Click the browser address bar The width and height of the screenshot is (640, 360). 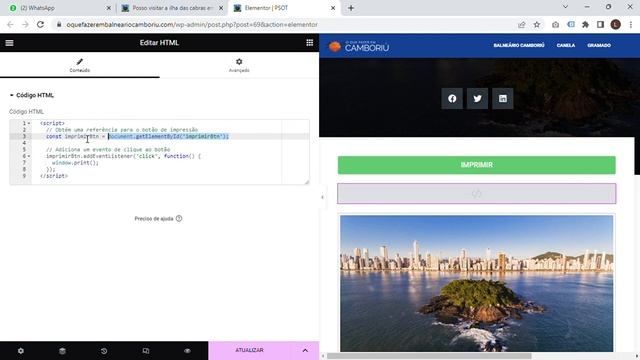[x=286, y=24]
